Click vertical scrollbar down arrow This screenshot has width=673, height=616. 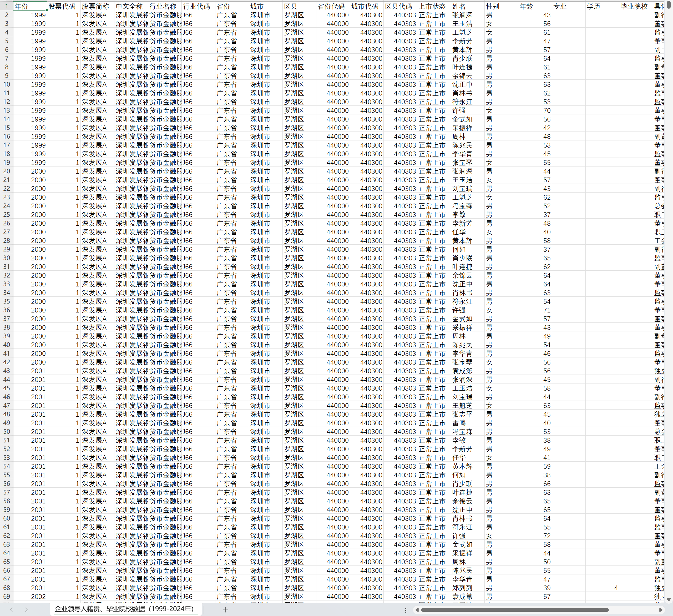click(669, 600)
